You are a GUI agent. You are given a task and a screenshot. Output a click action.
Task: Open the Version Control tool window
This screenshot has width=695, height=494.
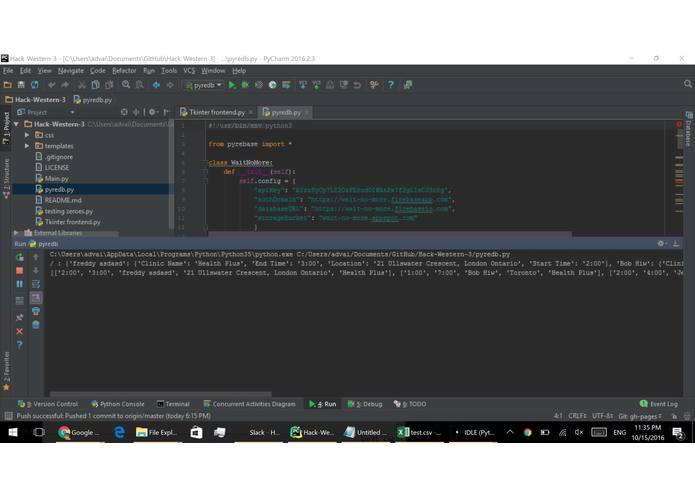click(47, 404)
